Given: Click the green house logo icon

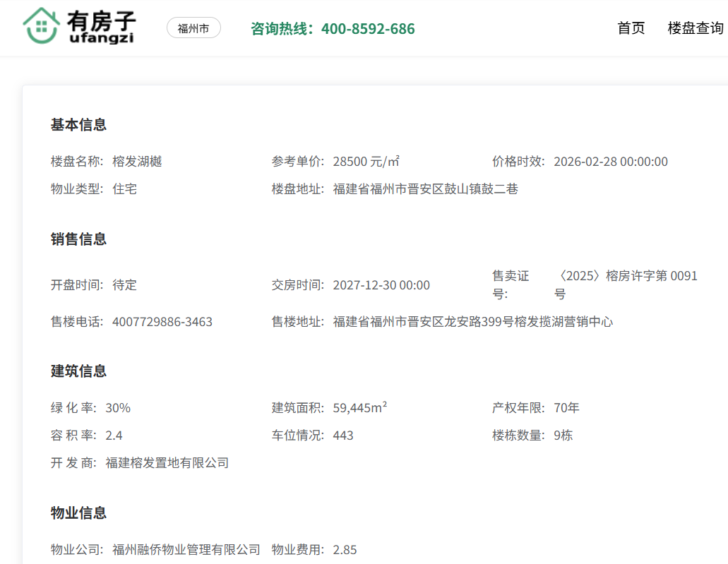Looking at the screenshot, I should 41,27.
